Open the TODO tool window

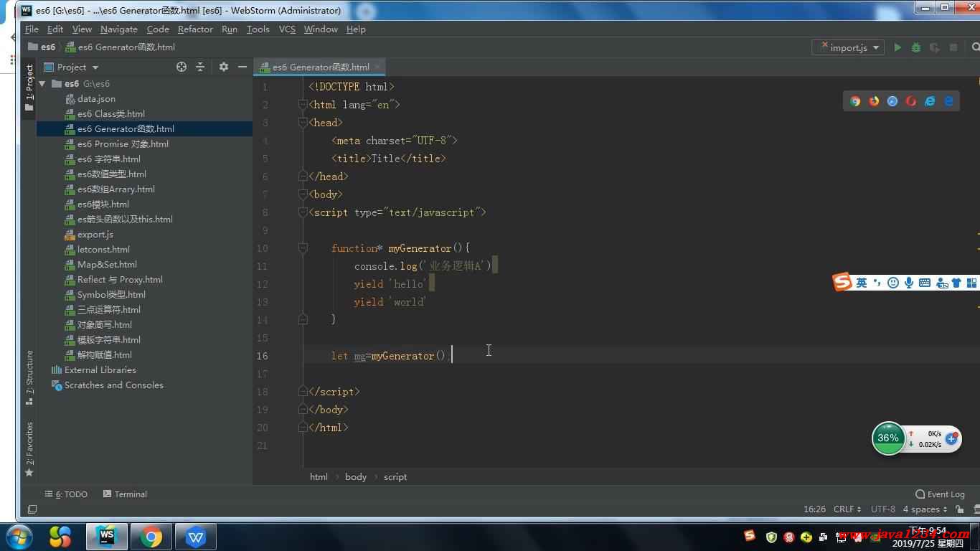click(66, 494)
